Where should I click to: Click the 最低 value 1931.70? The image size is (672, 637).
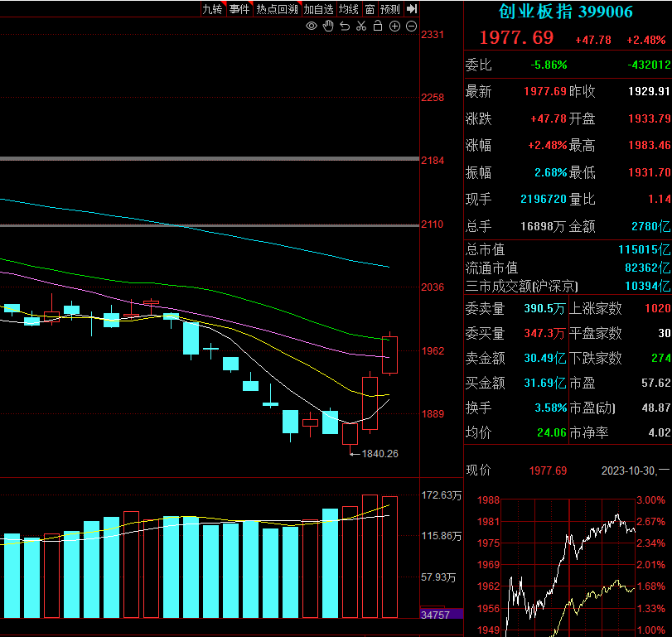click(x=650, y=172)
